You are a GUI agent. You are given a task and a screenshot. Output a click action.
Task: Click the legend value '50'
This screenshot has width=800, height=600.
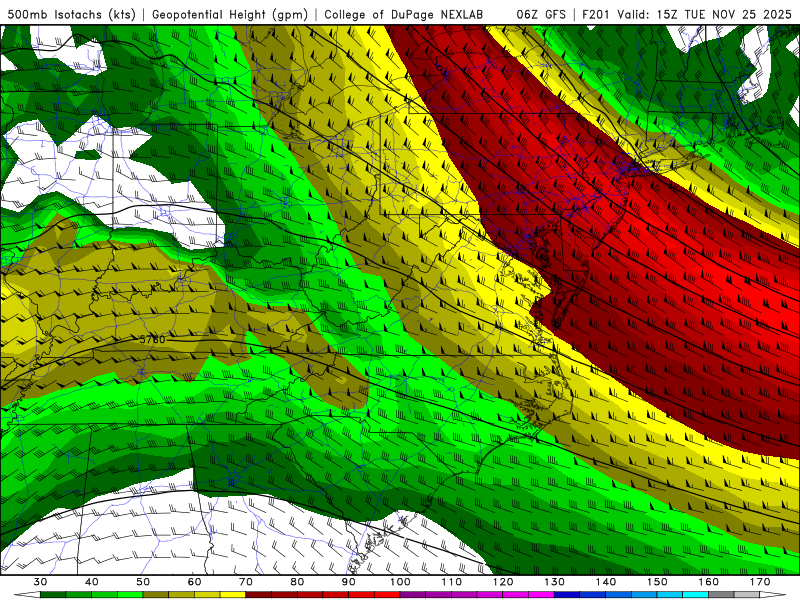pyautogui.click(x=143, y=582)
